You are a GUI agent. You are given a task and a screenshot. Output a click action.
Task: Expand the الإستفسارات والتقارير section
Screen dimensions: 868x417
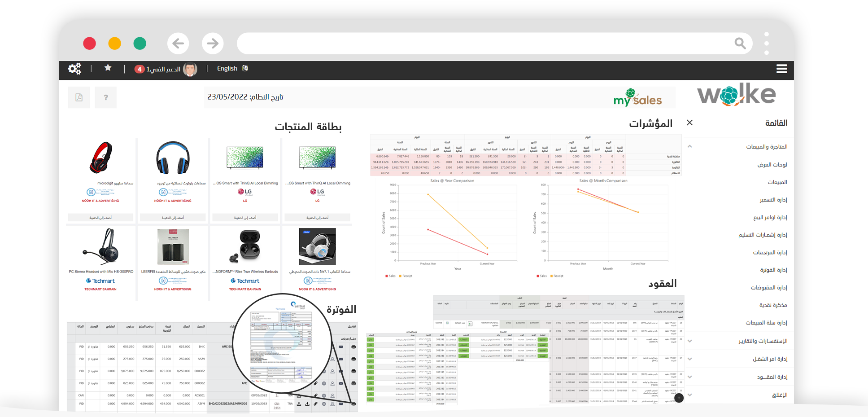[x=689, y=341]
